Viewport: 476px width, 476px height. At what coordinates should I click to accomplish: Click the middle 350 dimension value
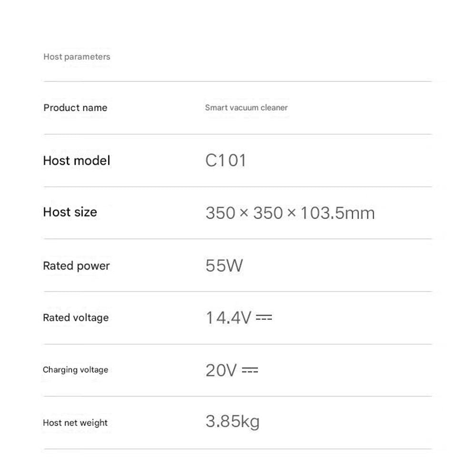[268, 213]
